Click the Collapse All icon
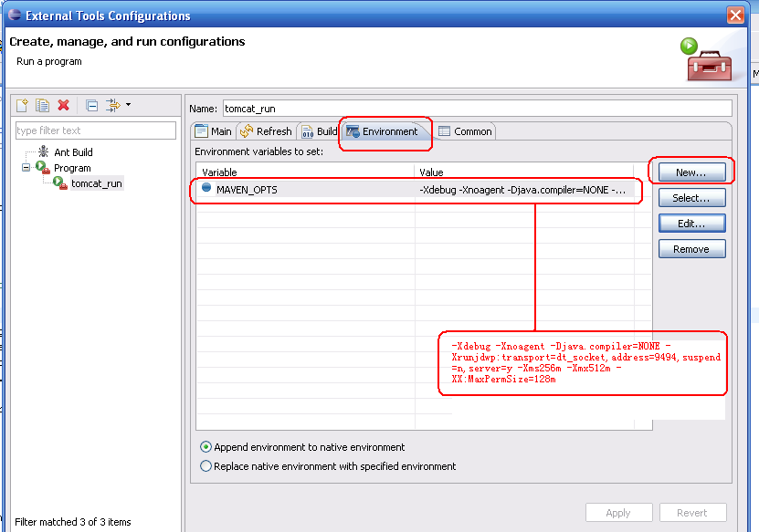 click(92, 106)
